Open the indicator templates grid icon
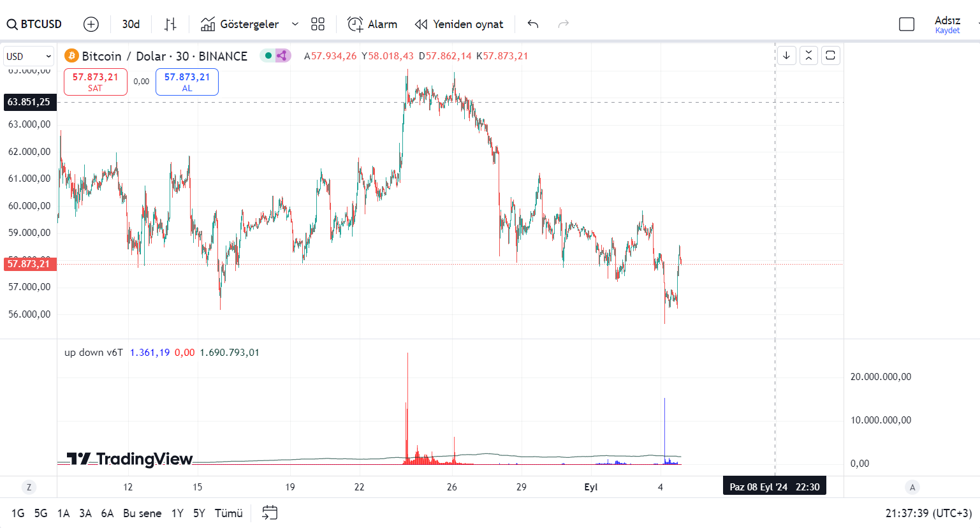This screenshot has height=528, width=980. (x=318, y=24)
